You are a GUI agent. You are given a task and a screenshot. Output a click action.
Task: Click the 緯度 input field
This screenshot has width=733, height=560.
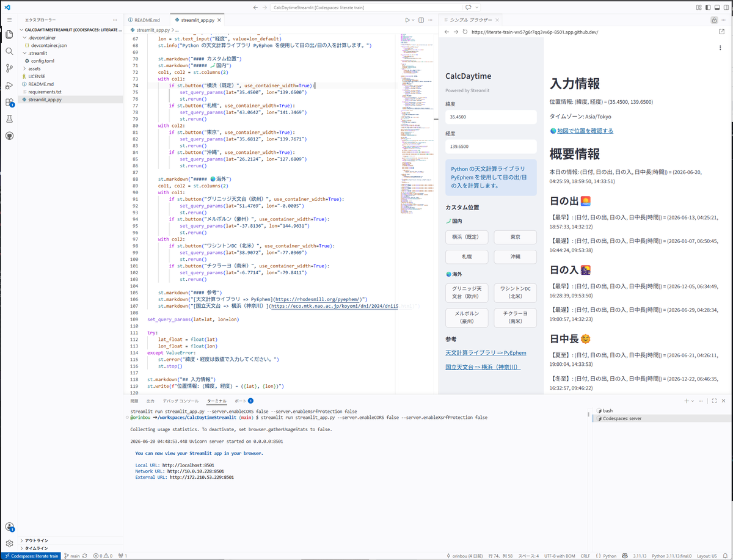coord(491,117)
